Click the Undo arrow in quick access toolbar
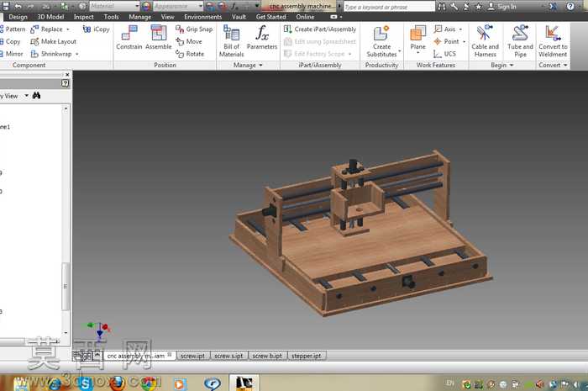This screenshot has height=391, width=588. coord(18,6)
